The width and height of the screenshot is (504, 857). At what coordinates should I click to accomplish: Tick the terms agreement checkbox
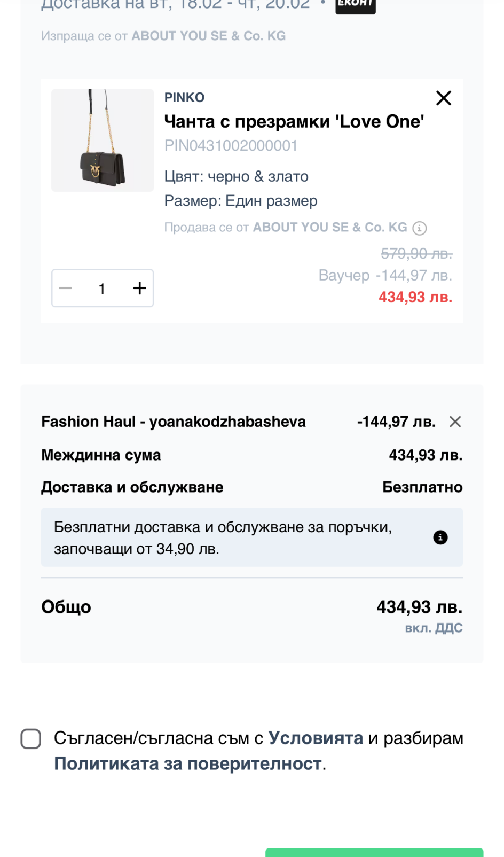(31, 739)
